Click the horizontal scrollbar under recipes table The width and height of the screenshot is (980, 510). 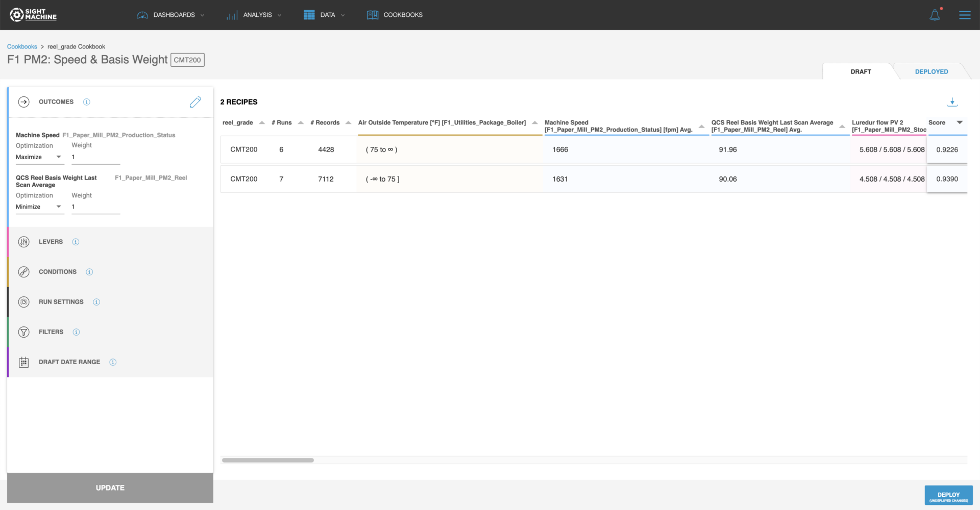pos(268,460)
